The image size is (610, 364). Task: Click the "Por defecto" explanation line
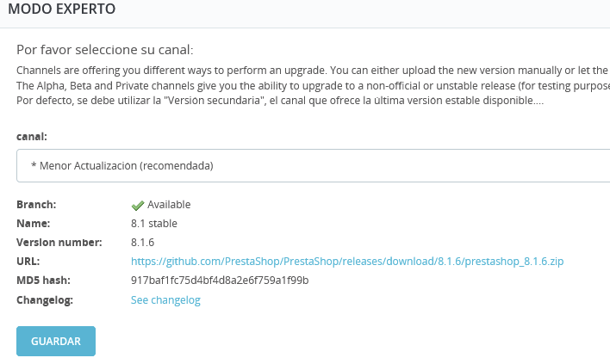pos(280,101)
